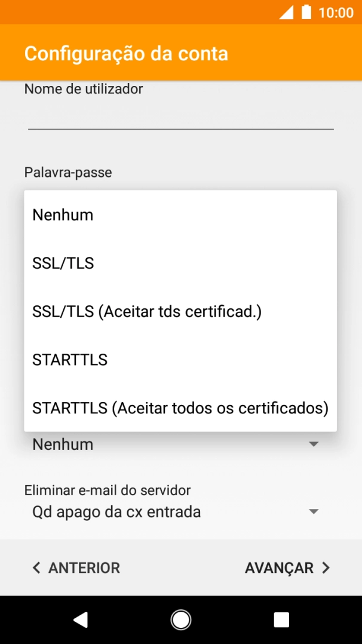The image size is (362, 644).
Task: Select the SSL/TLS option
Action: click(x=63, y=263)
